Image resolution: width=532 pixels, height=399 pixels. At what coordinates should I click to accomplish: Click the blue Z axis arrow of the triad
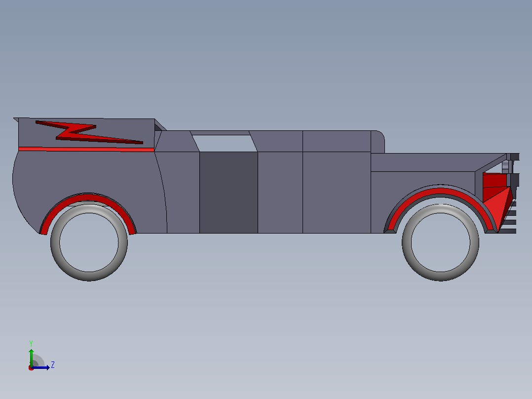[x=41, y=367]
